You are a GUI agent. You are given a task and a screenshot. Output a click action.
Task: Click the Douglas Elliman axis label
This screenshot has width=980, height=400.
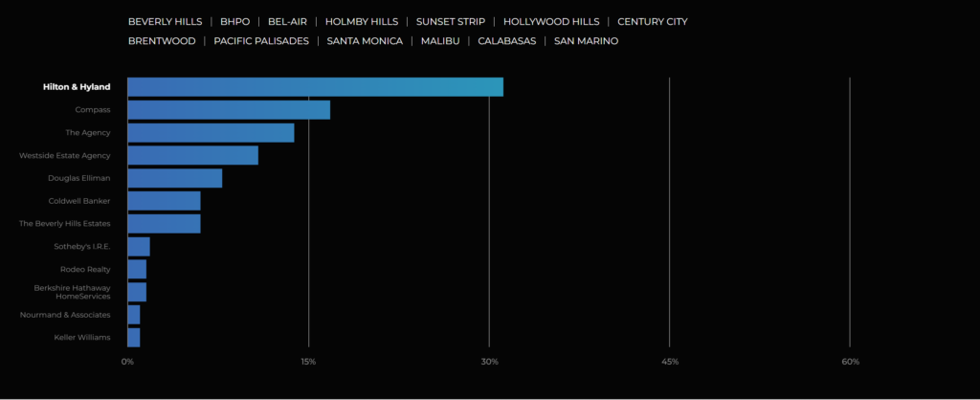point(79,178)
